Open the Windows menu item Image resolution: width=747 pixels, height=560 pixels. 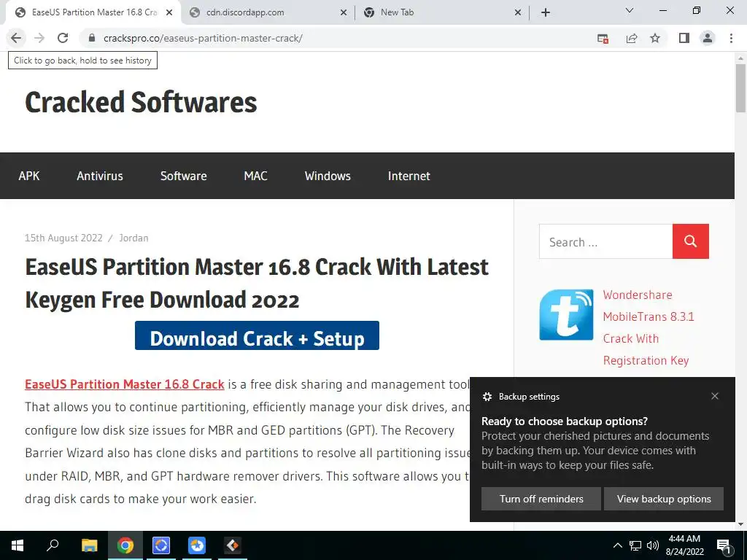click(328, 176)
